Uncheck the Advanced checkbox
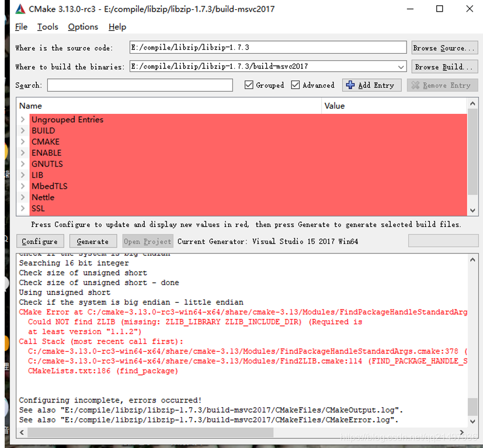483x448 pixels. 295,85
